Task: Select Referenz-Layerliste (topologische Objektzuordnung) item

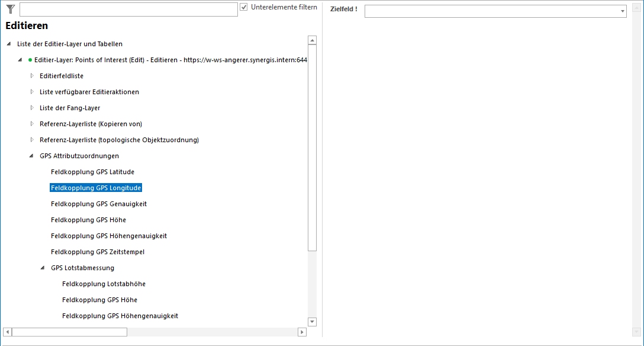Action: point(119,140)
